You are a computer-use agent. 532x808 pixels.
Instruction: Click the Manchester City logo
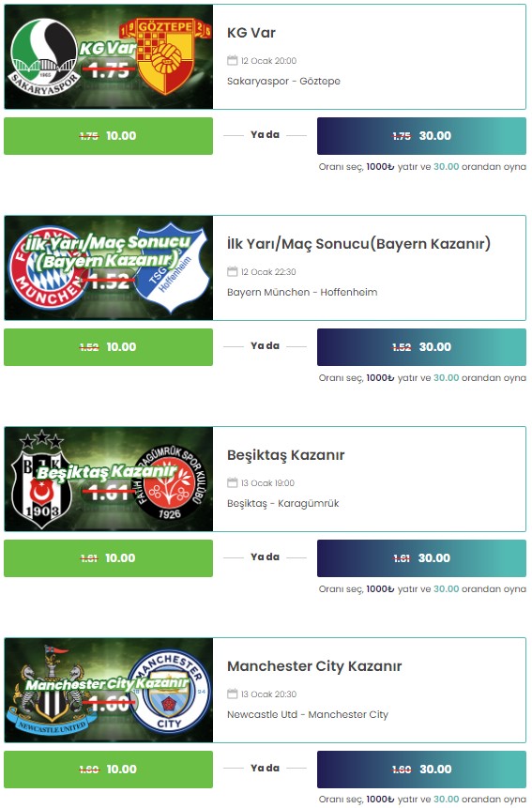click(x=169, y=691)
